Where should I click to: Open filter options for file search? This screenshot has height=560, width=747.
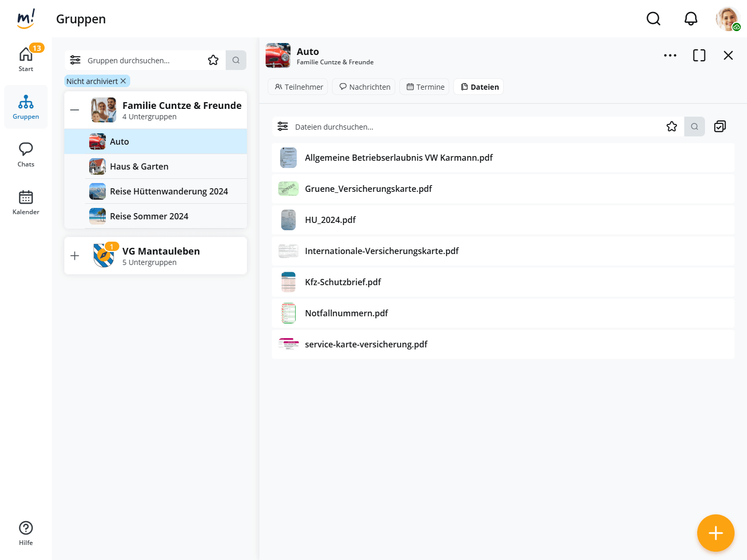point(283,127)
